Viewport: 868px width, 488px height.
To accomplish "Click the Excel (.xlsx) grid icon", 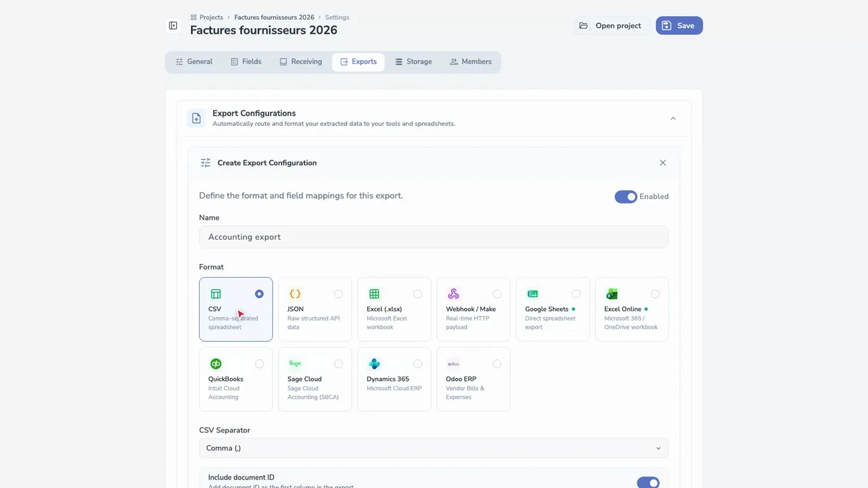I will tap(374, 294).
